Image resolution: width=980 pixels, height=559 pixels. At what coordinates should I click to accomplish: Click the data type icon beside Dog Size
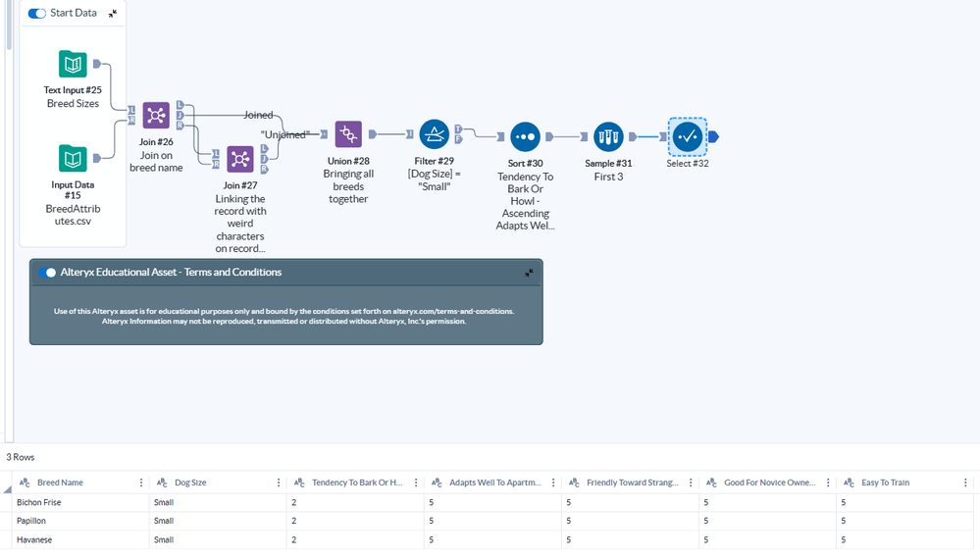(x=162, y=483)
